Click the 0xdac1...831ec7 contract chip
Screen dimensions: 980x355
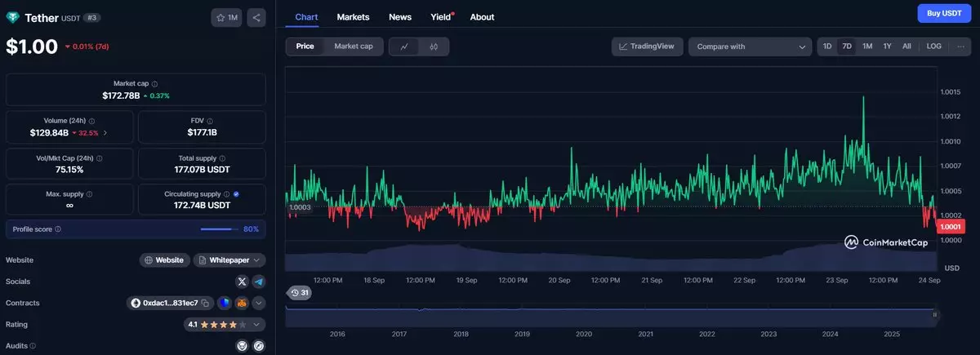coord(171,303)
